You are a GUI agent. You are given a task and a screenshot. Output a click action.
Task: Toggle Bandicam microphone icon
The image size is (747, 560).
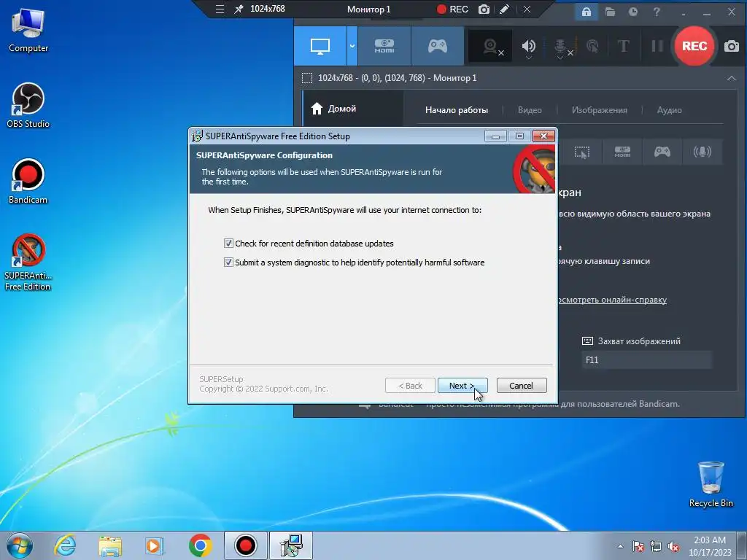click(x=561, y=47)
